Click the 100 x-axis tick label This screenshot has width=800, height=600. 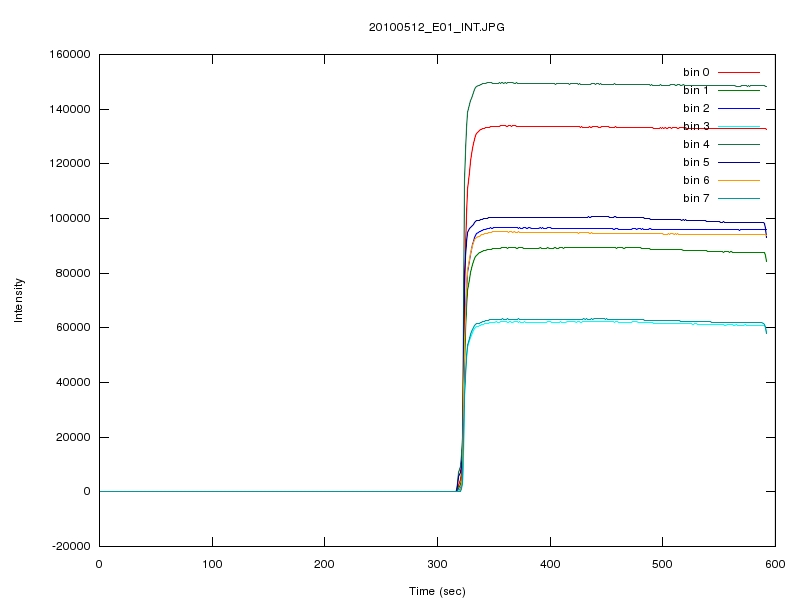pyautogui.click(x=212, y=564)
